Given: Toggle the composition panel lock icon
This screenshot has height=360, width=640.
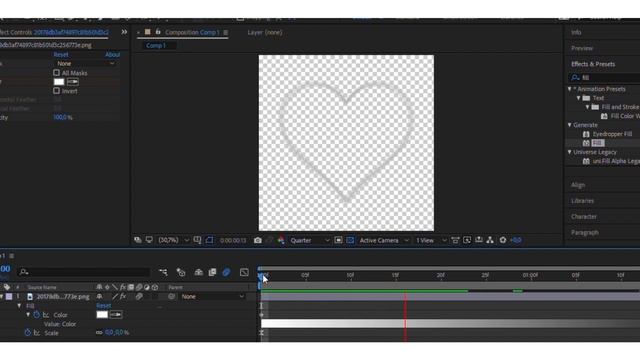Looking at the screenshot, I should (158, 32).
